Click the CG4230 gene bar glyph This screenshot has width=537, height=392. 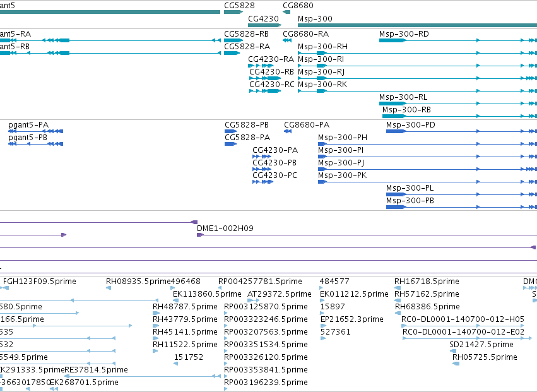(x=265, y=25)
